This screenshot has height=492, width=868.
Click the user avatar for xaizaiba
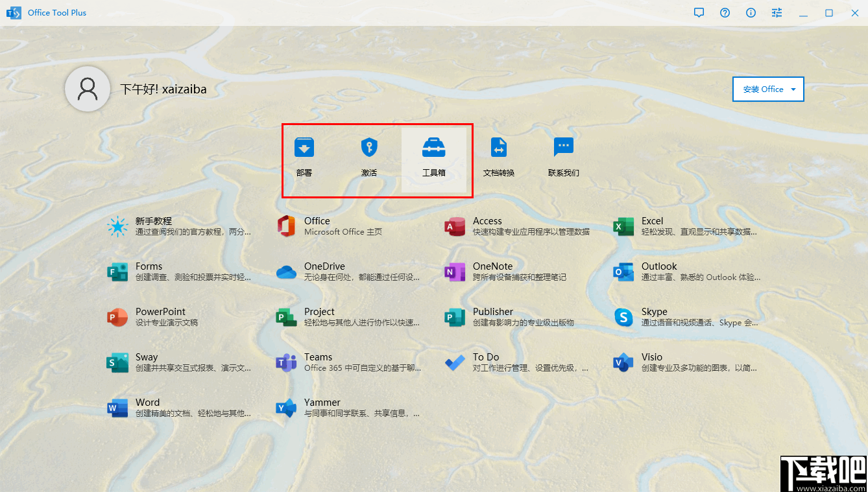[88, 89]
